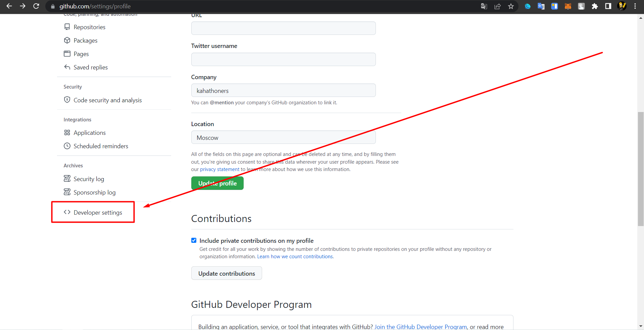The height and width of the screenshot is (330, 644).
Task: Click the Contributions heading
Action: pyautogui.click(x=221, y=218)
